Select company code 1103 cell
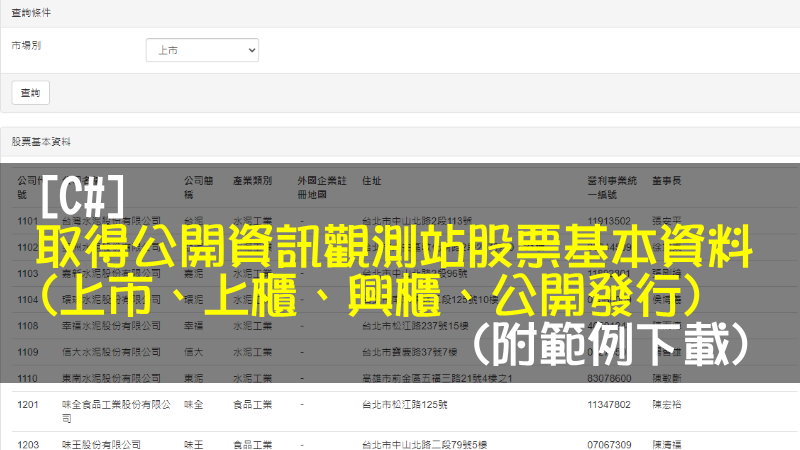The width and height of the screenshot is (800, 450). click(28, 273)
